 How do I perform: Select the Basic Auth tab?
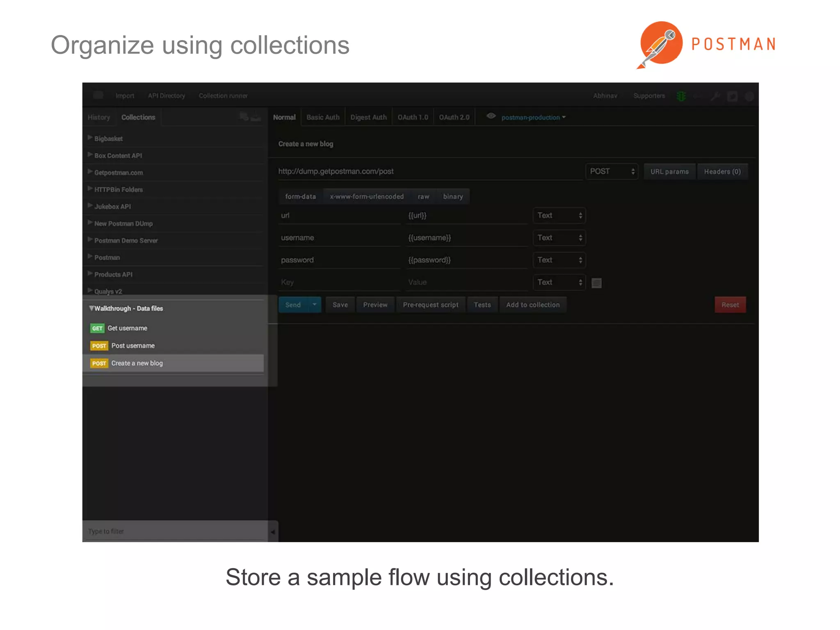pyautogui.click(x=323, y=117)
